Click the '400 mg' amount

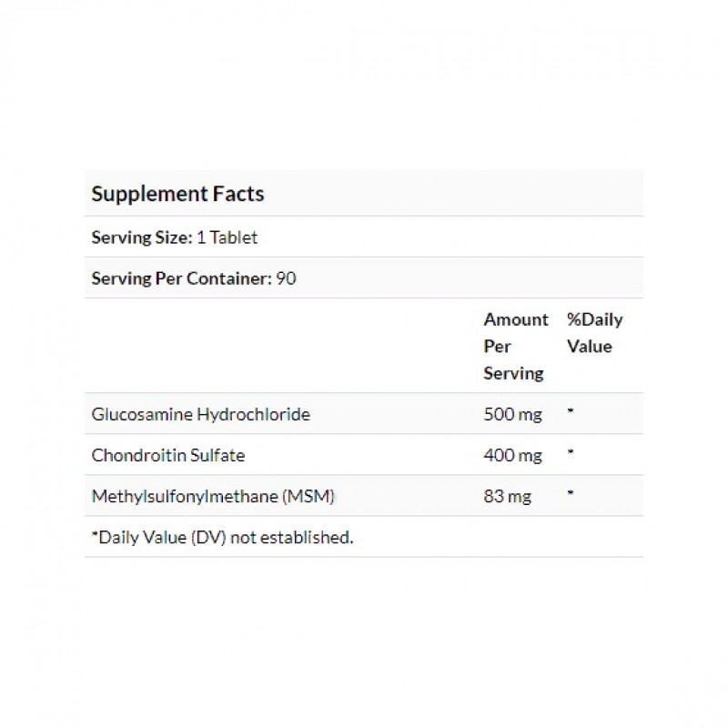[512, 456]
